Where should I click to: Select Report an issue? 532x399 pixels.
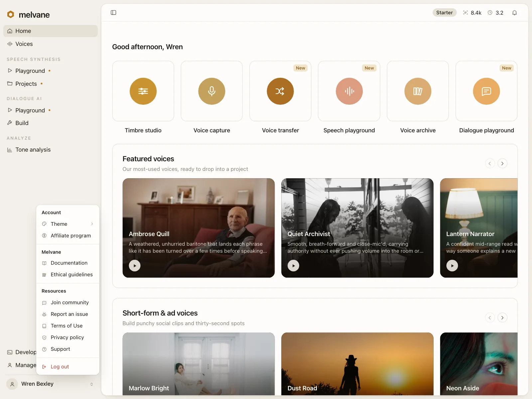[x=68, y=314]
